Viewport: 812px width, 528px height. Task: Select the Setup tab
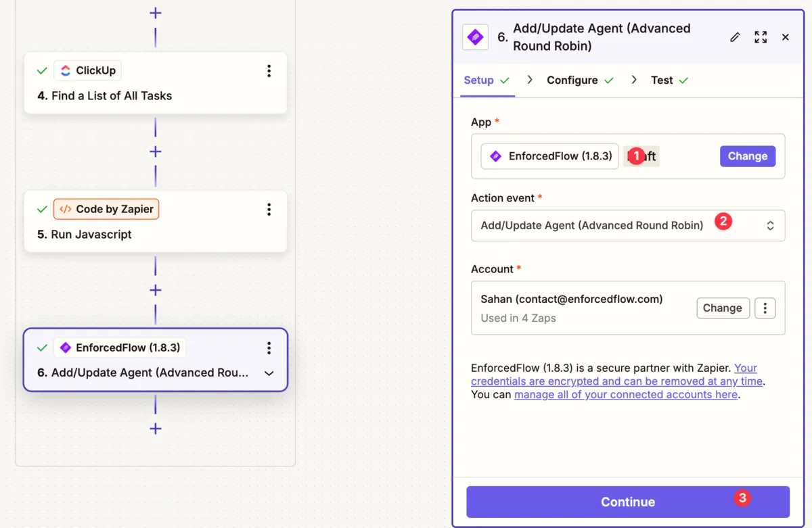480,80
